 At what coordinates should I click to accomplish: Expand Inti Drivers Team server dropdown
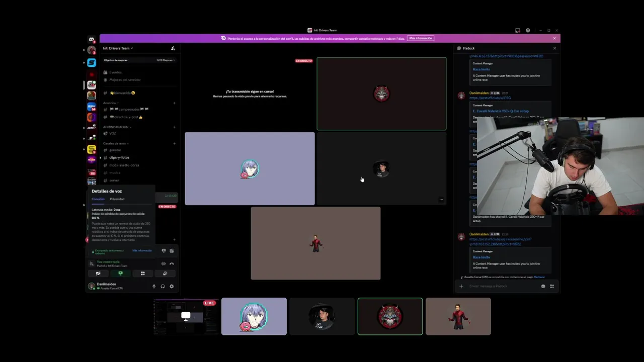coord(118,48)
